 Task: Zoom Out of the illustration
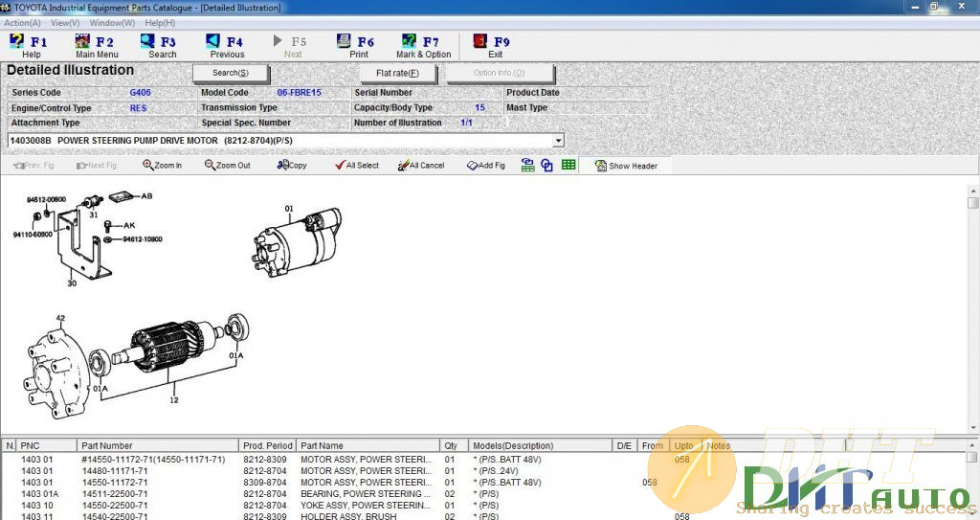[x=228, y=166]
